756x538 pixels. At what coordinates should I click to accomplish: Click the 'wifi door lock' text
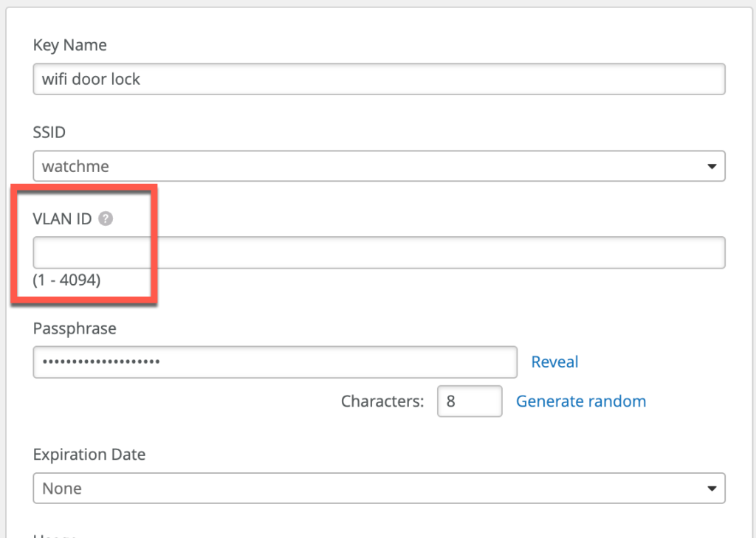click(x=91, y=79)
